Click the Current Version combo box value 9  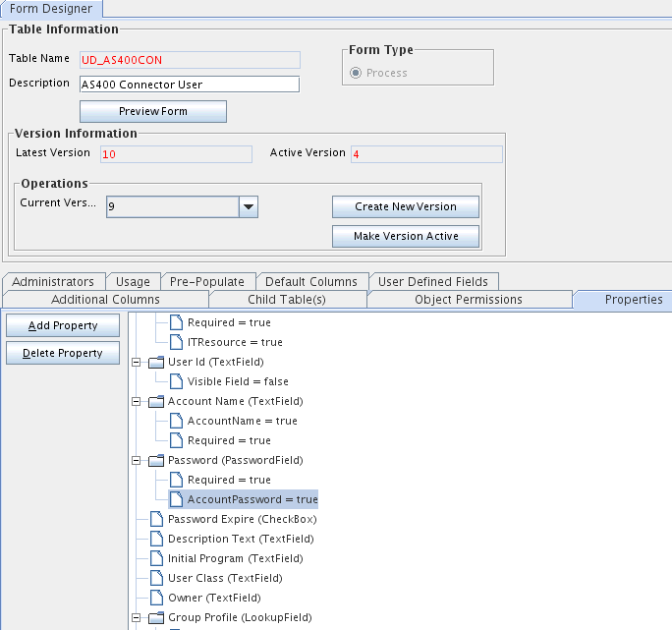(173, 206)
